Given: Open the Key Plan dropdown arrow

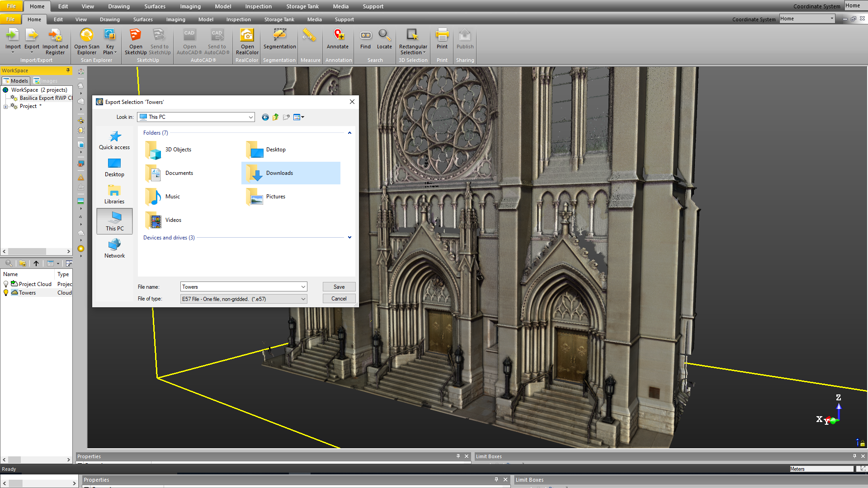Looking at the screenshot, I should coord(116,53).
